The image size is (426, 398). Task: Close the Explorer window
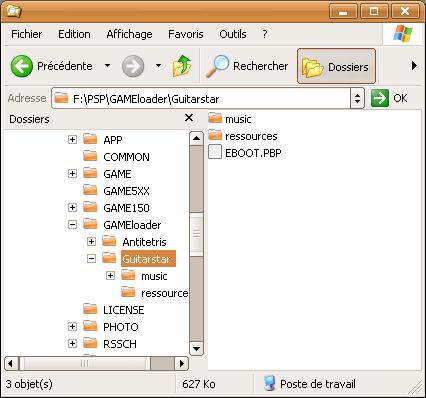(x=405, y=12)
